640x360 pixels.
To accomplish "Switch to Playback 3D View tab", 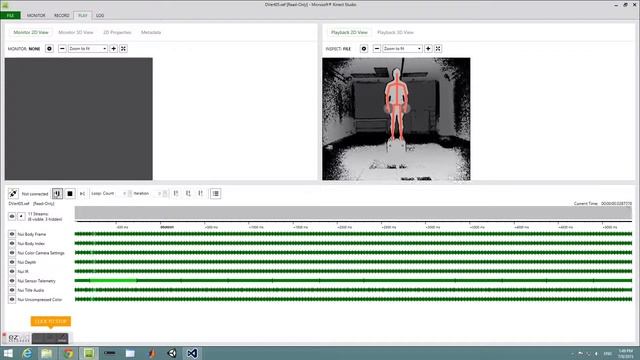I will pos(395,32).
